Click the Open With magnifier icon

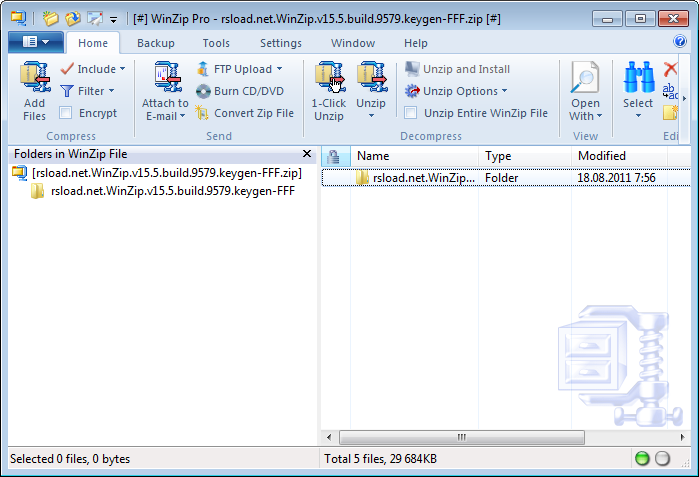[x=585, y=78]
